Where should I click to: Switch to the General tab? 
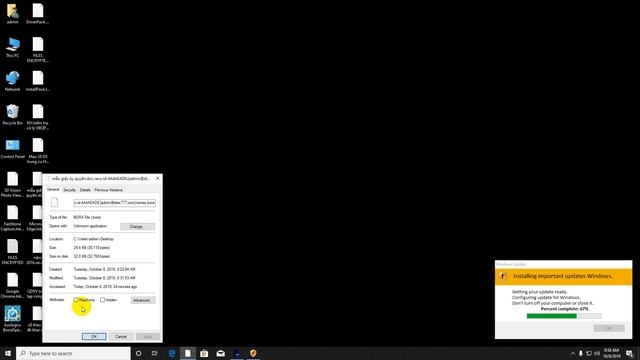(x=53, y=189)
